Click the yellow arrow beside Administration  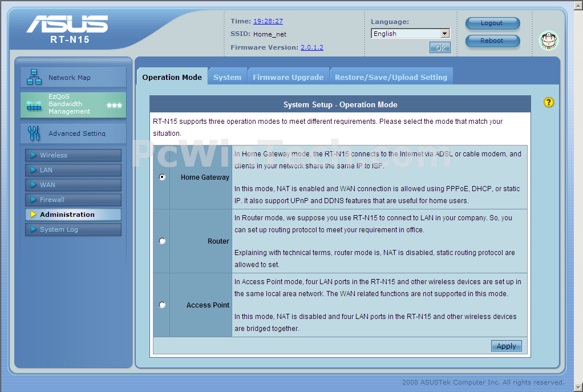(x=34, y=214)
